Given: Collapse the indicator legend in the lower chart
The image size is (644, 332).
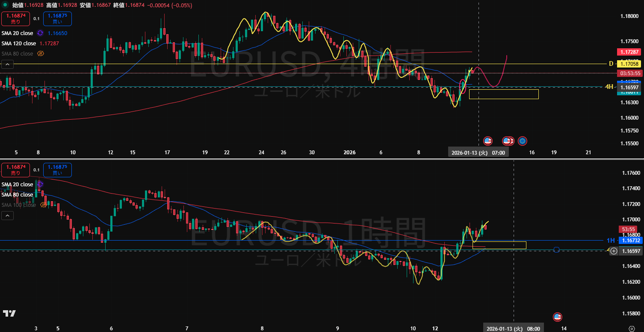Looking at the screenshot, I should [8, 216].
